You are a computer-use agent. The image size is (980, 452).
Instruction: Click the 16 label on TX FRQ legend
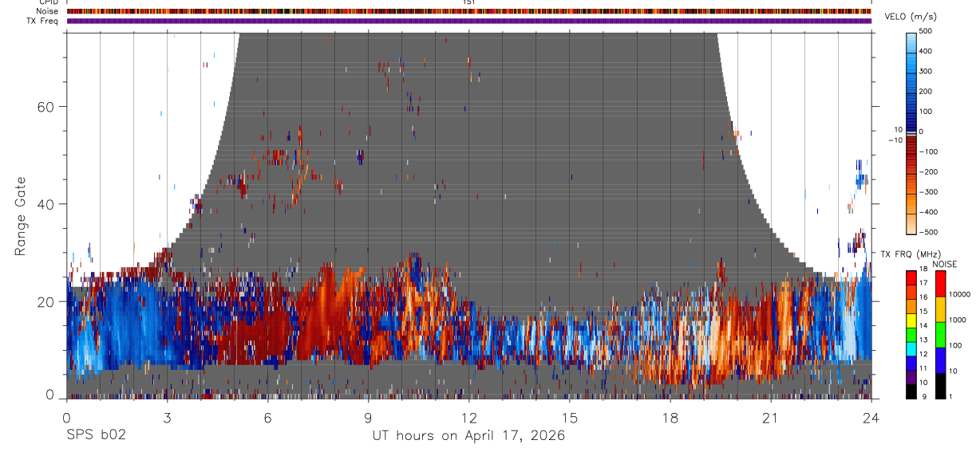923,297
